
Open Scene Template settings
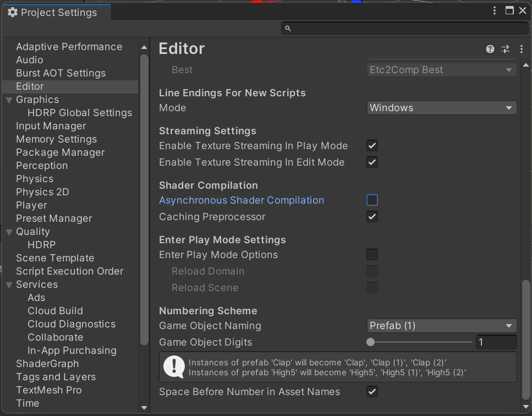coord(55,258)
